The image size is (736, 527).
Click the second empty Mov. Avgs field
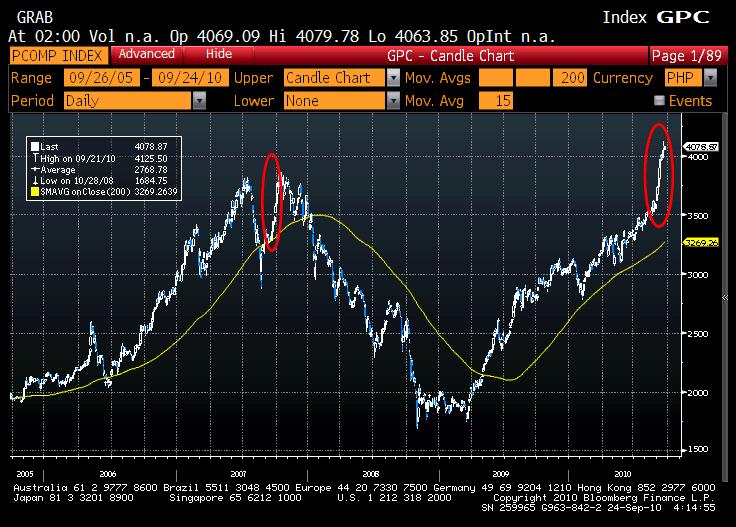click(x=533, y=78)
